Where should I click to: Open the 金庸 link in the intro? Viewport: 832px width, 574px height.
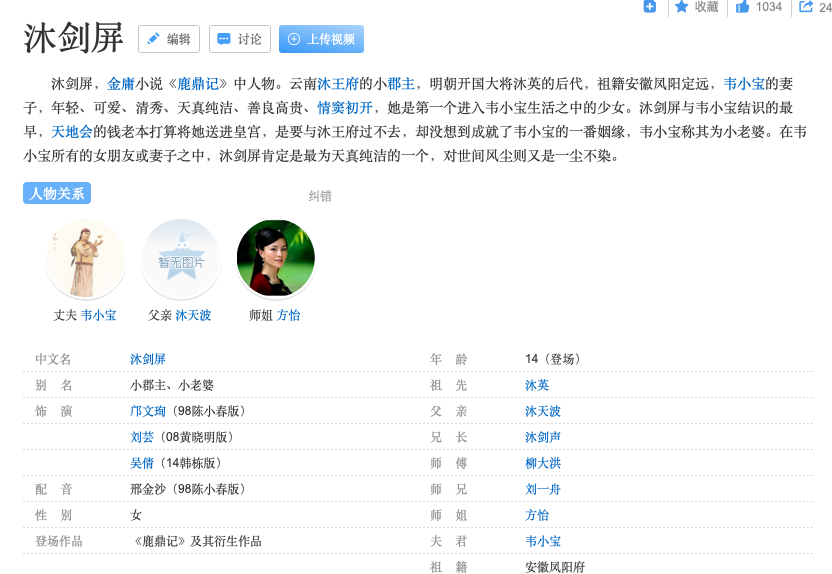pyautogui.click(x=121, y=84)
